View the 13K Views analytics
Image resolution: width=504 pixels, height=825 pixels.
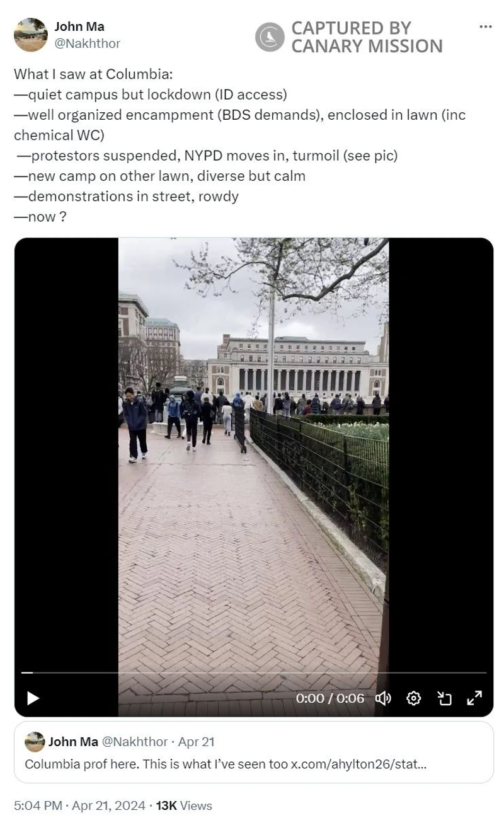pos(184,805)
